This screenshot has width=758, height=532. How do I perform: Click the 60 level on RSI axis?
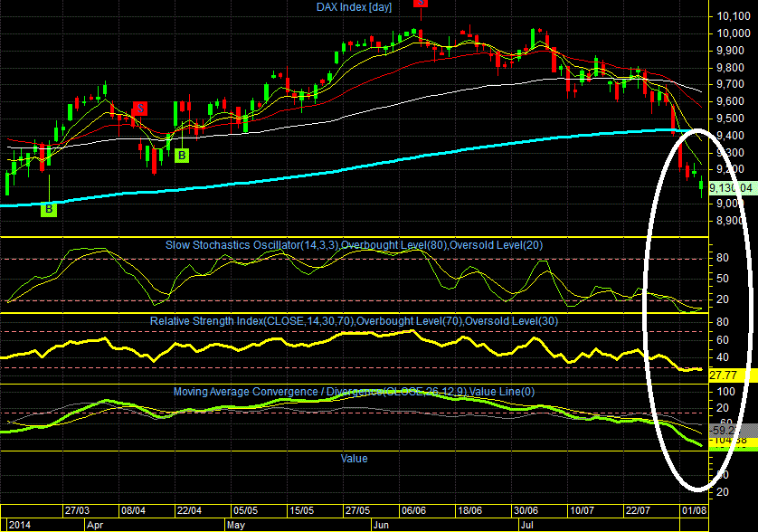pyautogui.click(x=723, y=340)
